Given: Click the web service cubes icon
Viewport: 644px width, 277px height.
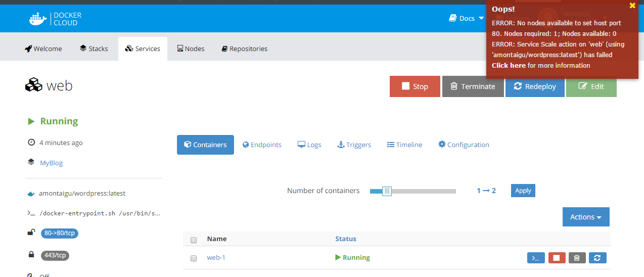Looking at the screenshot, I should click(x=33, y=85).
